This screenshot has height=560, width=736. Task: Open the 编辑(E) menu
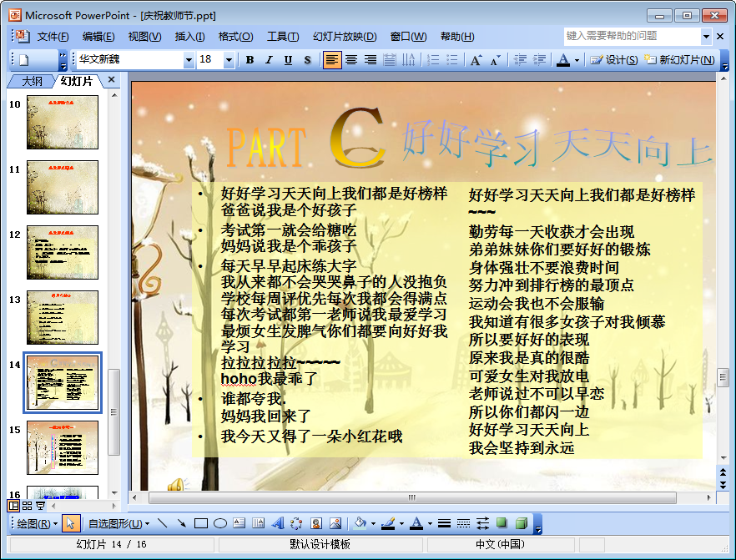pos(98,37)
